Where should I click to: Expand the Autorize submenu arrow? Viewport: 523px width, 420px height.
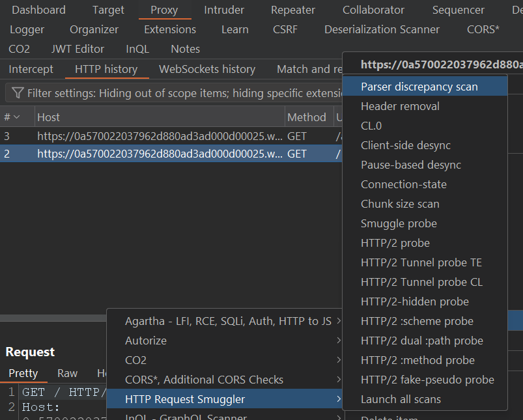click(x=339, y=341)
